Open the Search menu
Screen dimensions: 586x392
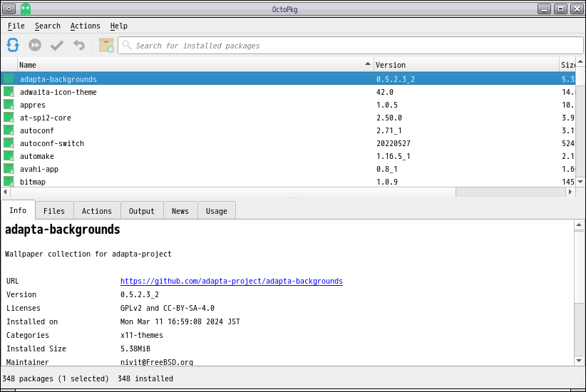coord(48,26)
